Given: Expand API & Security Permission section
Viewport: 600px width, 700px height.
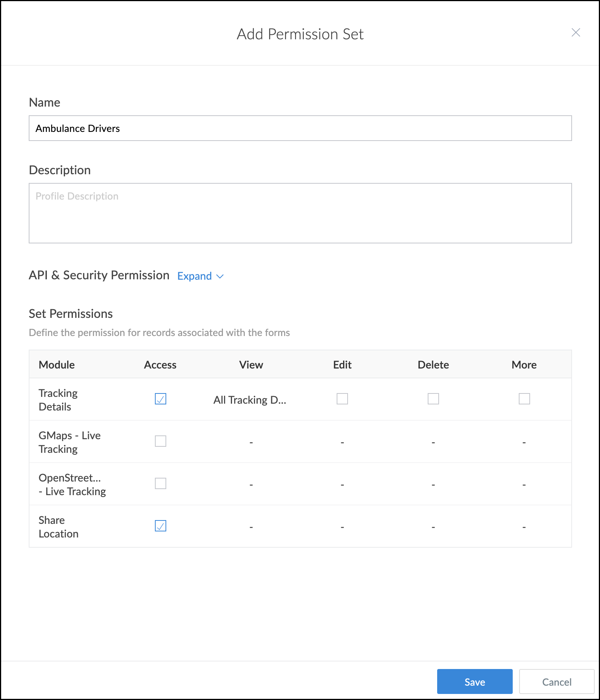Looking at the screenshot, I should tap(195, 276).
